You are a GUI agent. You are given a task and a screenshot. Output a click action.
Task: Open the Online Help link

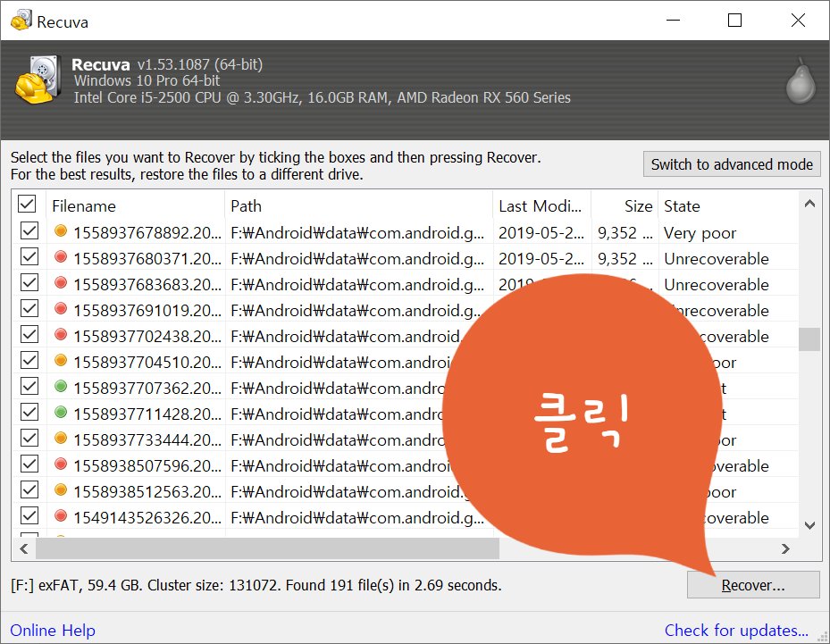click(53, 631)
